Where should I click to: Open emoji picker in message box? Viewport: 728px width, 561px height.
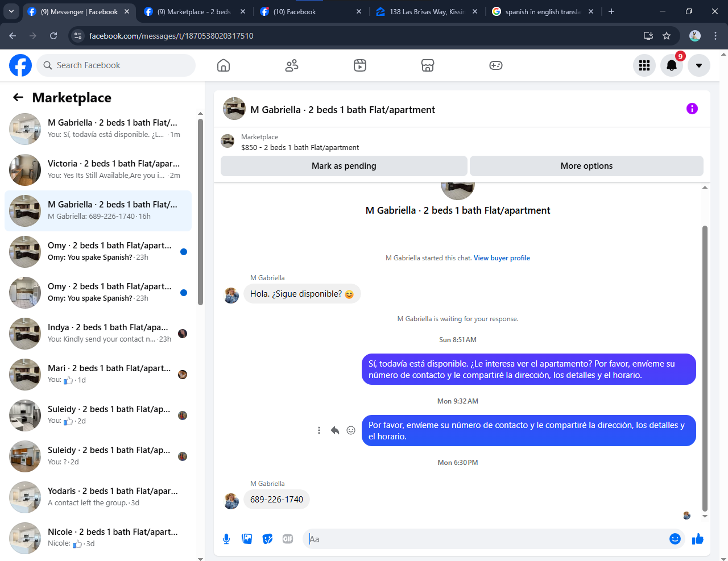(675, 539)
